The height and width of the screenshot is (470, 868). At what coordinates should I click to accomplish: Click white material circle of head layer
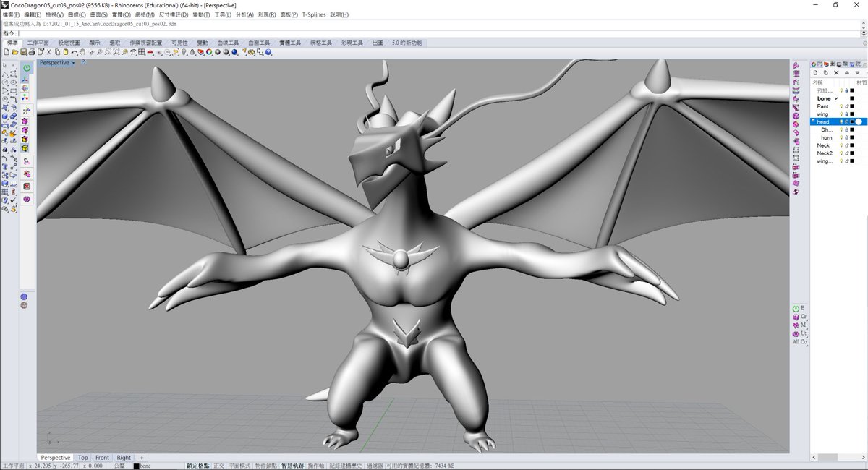tap(859, 121)
